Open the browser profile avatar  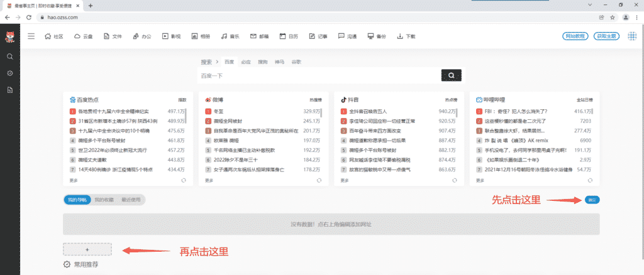(x=626, y=18)
